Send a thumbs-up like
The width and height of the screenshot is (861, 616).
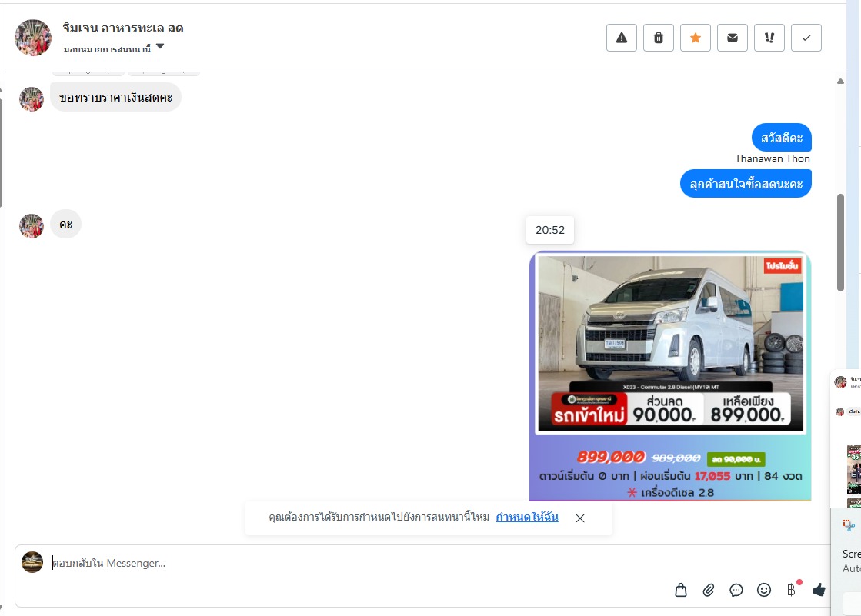coord(819,590)
